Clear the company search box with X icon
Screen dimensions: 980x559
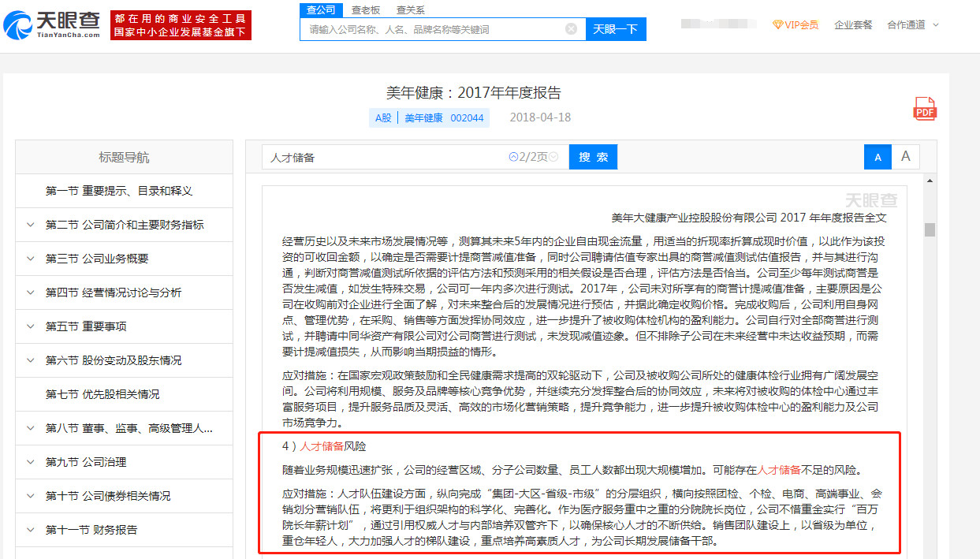[x=571, y=29]
